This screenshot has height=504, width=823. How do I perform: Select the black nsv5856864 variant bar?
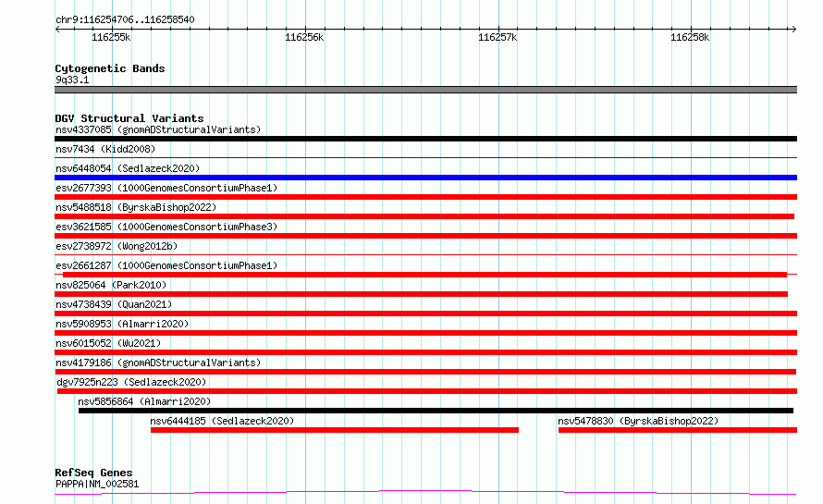coord(436,411)
